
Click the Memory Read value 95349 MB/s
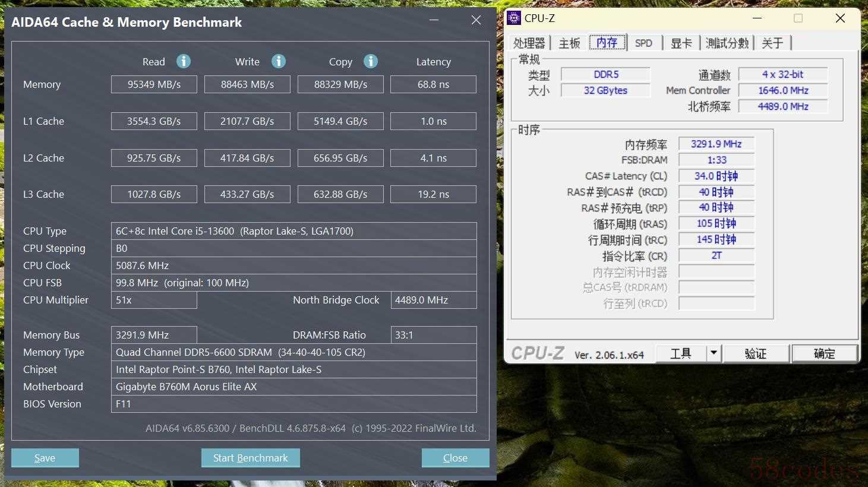coord(154,84)
